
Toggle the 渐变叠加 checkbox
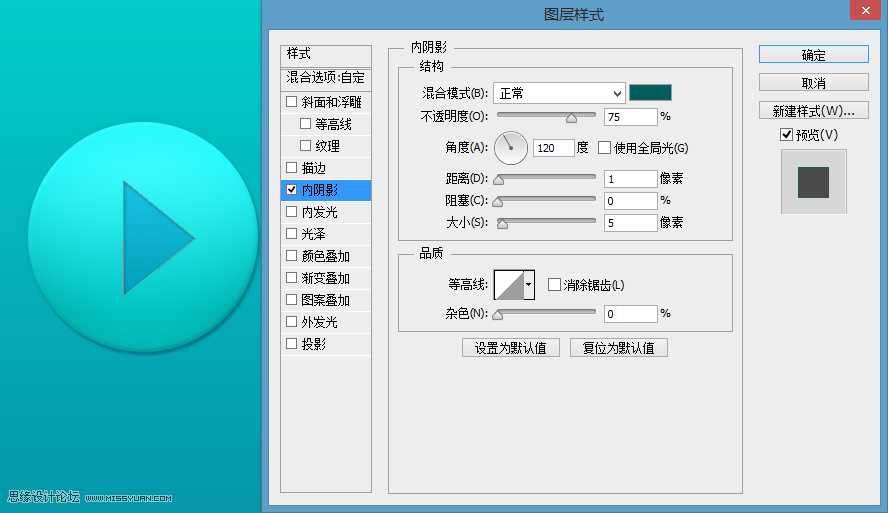[291, 277]
